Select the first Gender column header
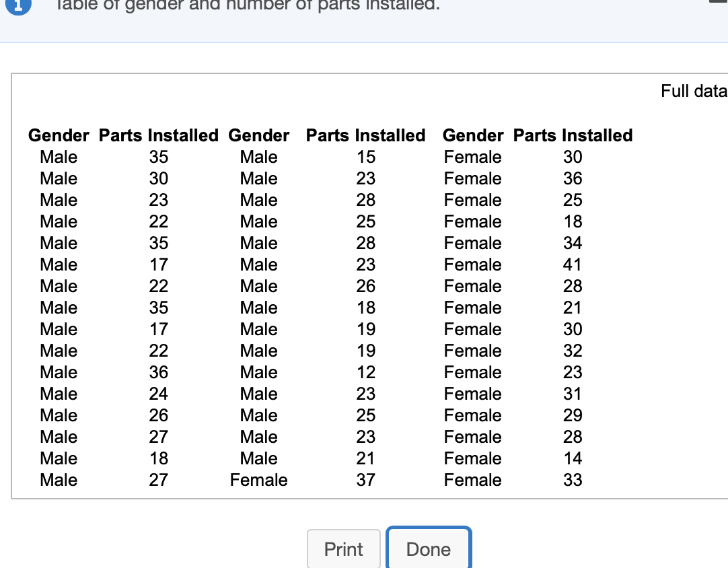This screenshot has height=568, width=728. pos(58,135)
